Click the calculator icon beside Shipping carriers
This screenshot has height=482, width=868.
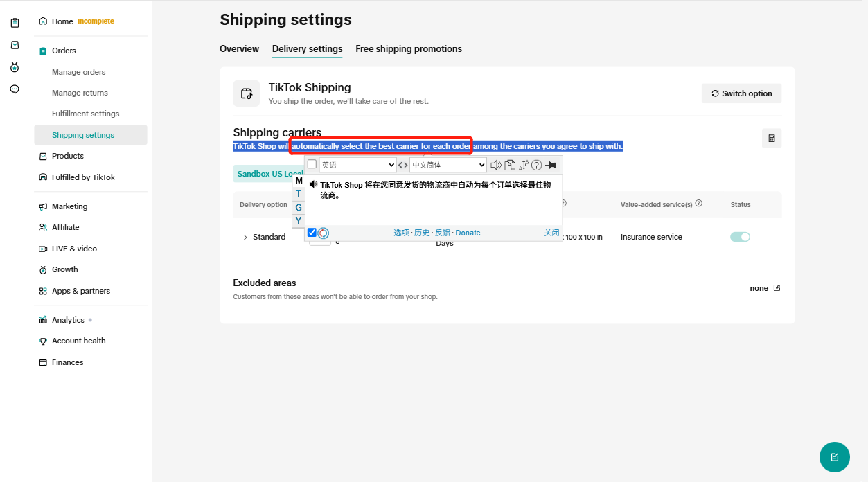coord(772,139)
